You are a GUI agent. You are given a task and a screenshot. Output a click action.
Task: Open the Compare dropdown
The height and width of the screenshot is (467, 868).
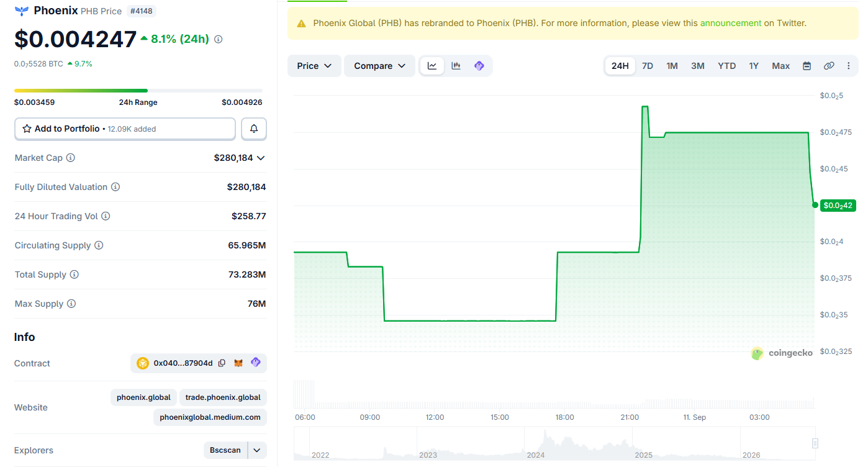point(379,66)
